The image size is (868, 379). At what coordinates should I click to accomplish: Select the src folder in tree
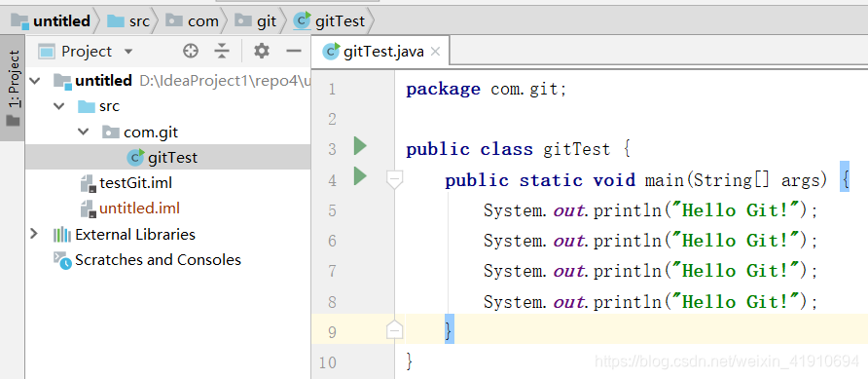point(110,106)
